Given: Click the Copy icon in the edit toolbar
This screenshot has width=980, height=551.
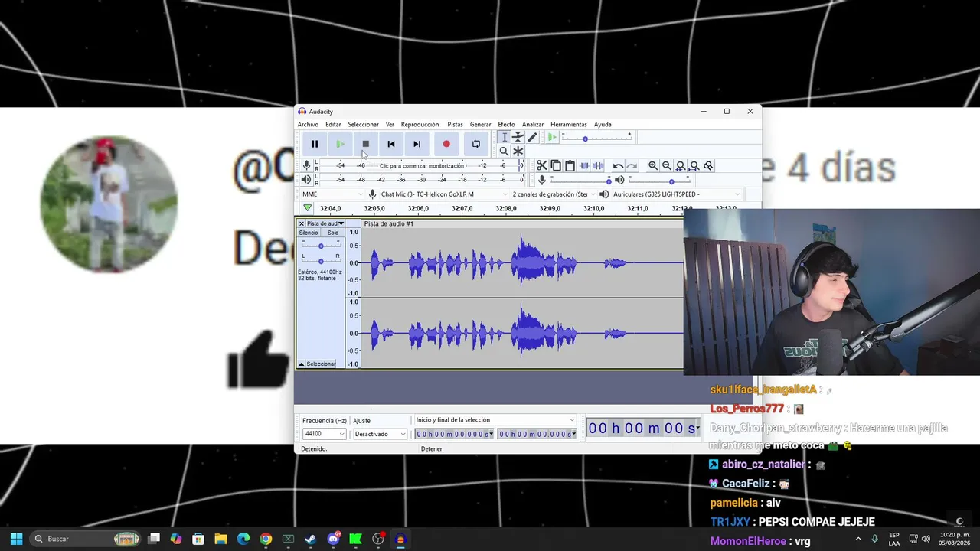Looking at the screenshot, I should [556, 165].
